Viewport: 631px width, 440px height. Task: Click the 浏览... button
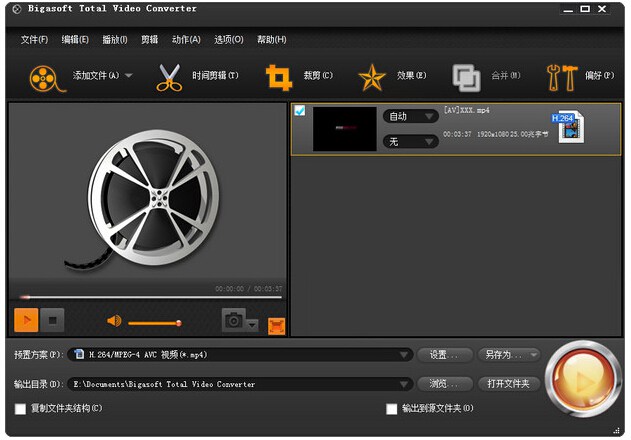pyautogui.click(x=444, y=384)
